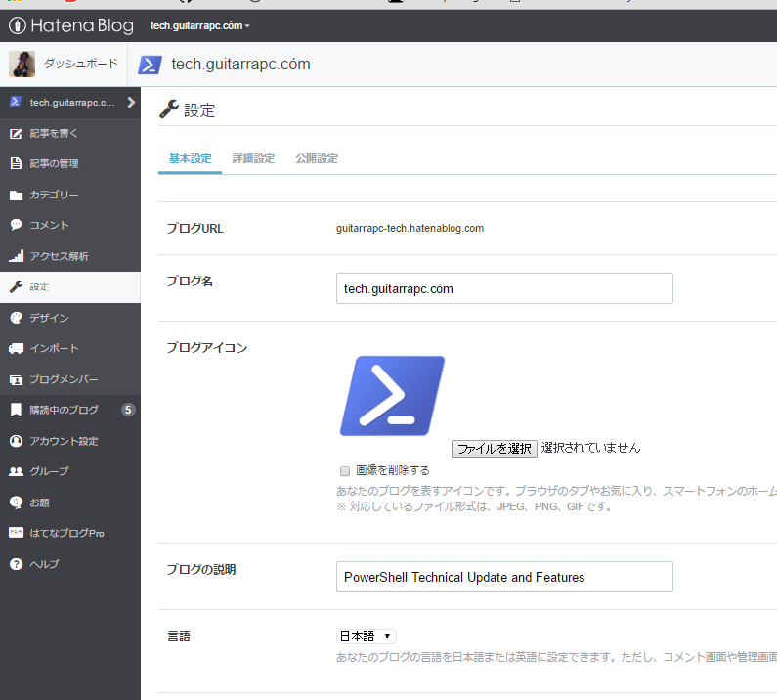Click the 記事を書く pencil icon
Screen dimensions: 777x700
tap(16, 133)
